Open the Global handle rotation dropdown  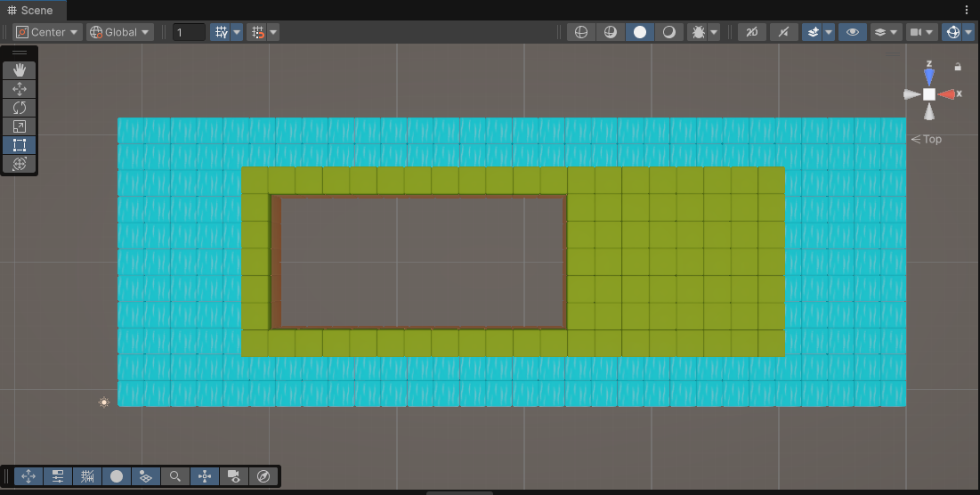120,32
